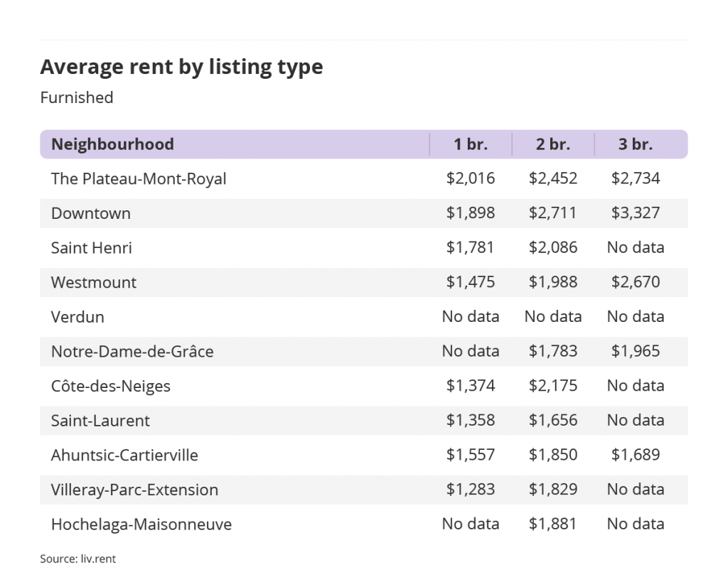The image size is (728, 582).
Task: Click the Average rent by listing type title
Action: click(x=181, y=67)
